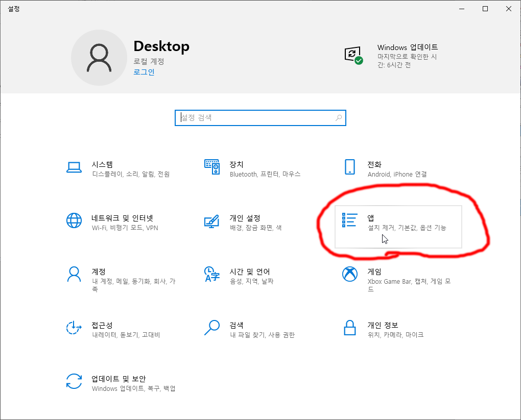Select the 전화 (Phone) icon
Image resolution: width=521 pixels, height=420 pixels.
coord(349,167)
